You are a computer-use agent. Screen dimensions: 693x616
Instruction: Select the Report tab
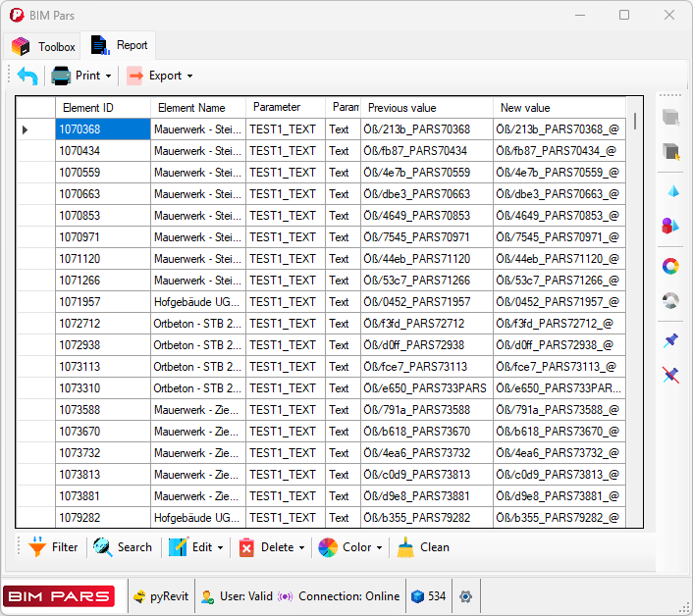[x=120, y=45]
